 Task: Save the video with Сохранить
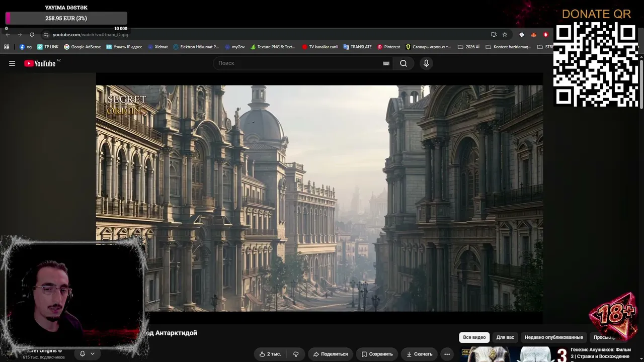[x=377, y=354]
